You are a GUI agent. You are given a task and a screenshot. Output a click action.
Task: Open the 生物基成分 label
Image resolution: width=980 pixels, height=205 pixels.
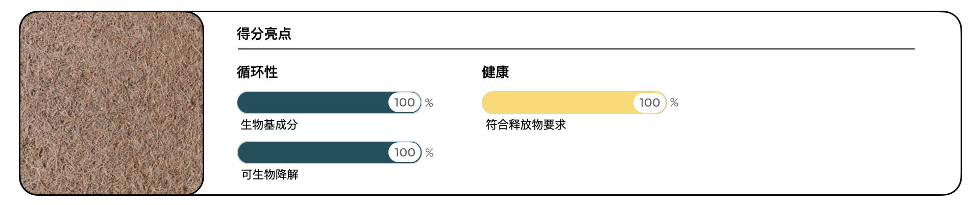269,124
